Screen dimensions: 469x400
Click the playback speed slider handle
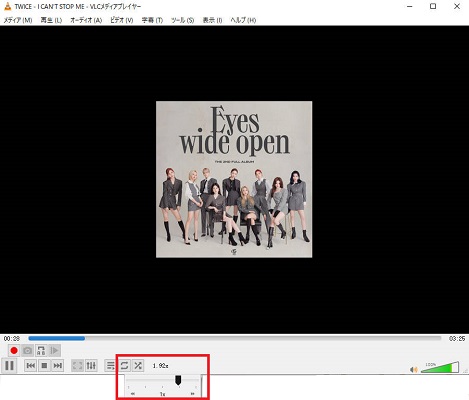point(178,380)
